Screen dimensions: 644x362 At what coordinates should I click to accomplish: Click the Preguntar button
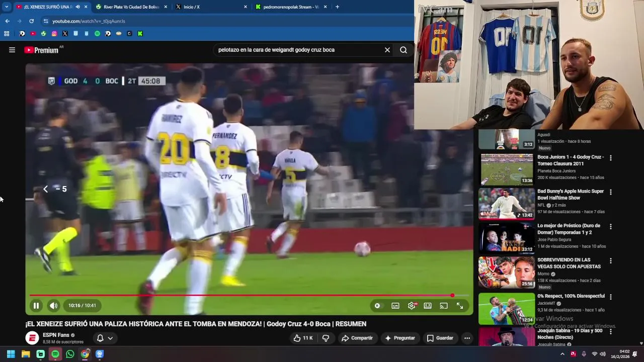399,338
